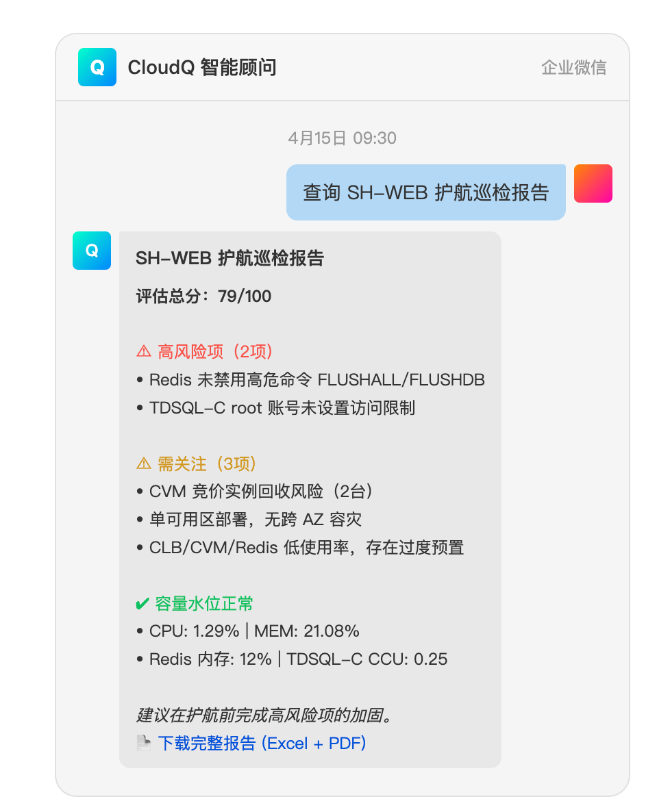The height and width of the screenshot is (812, 670).
Task: Select the user message bubble 查询 SH-WEB 护航巡检报告
Action: pyautogui.click(x=425, y=192)
